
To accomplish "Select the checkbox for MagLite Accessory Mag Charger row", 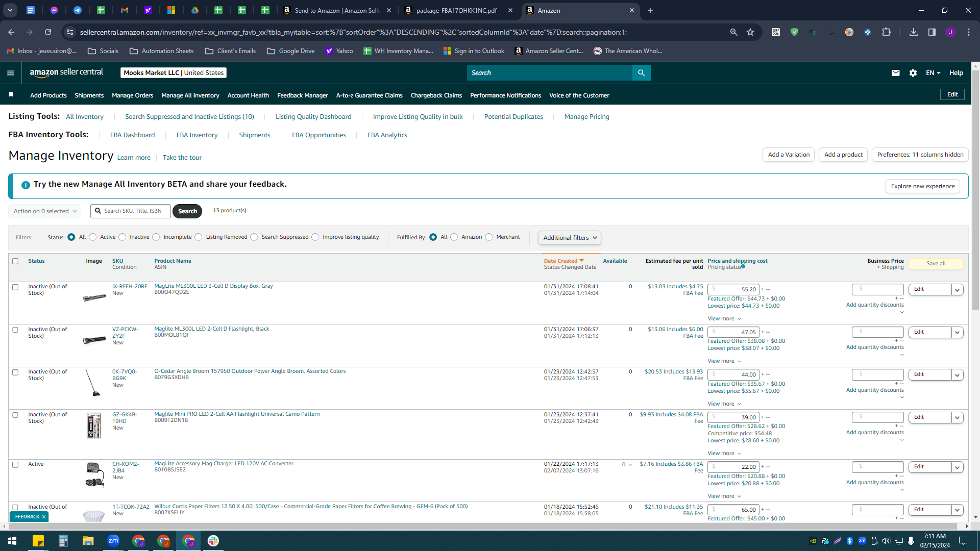I will (x=15, y=465).
